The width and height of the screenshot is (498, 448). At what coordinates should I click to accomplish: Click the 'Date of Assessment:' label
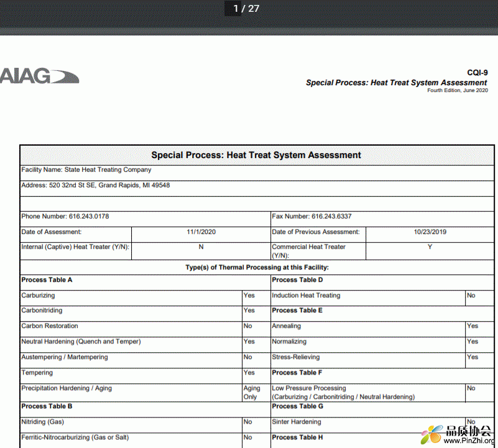click(x=52, y=232)
